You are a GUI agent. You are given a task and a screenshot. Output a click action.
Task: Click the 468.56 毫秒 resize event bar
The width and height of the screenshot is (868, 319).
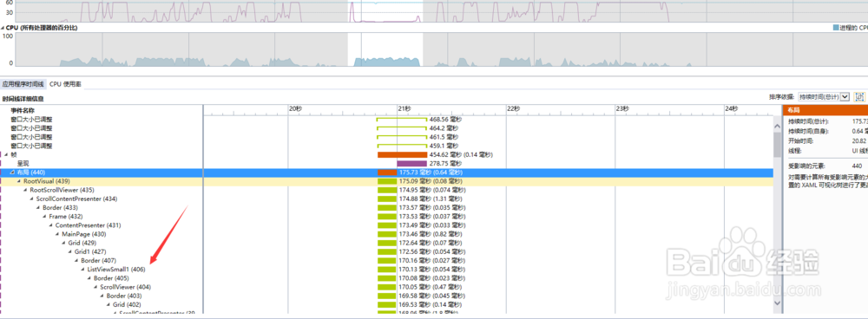pyautogui.click(x=402, y=120)
